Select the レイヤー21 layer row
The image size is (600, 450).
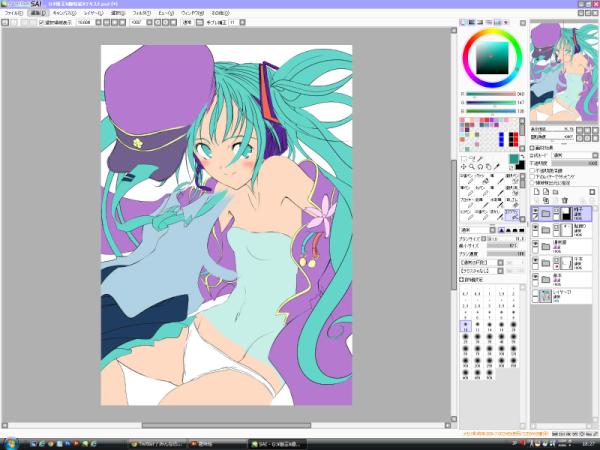click(x=561, y=296)
